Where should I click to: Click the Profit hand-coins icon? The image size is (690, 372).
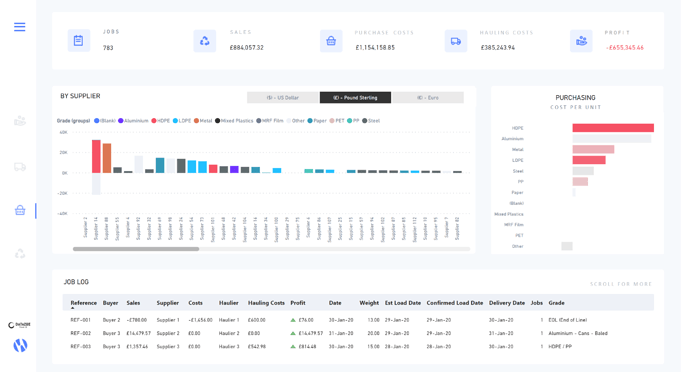pyautogui.click(x=581, y=41)
